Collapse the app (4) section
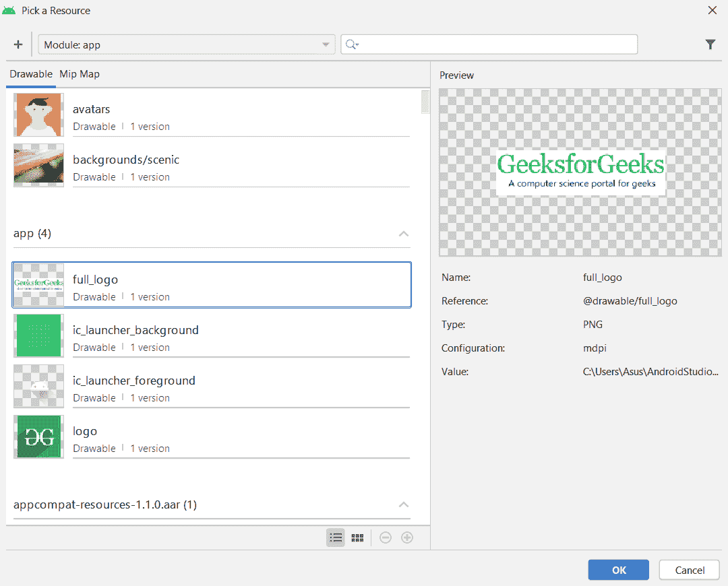This screenshot has height=586, width=728. (403, 234)
